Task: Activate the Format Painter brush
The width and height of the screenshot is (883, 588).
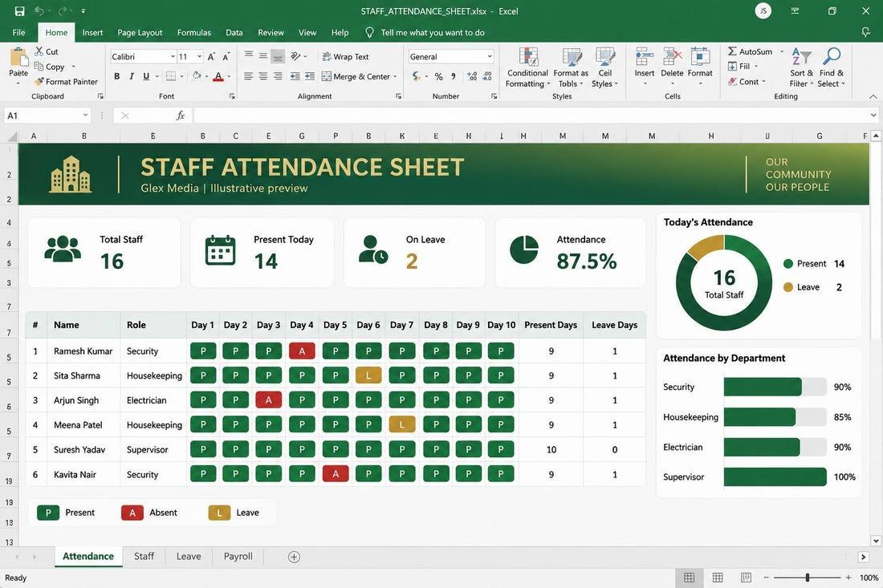Action: click(x=39, y=82)
